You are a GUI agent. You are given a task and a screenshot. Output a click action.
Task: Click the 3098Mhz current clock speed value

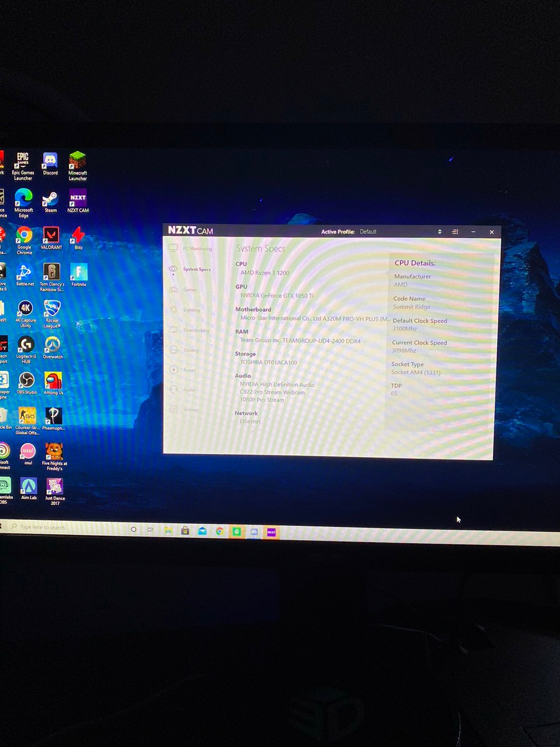(x=404, y=351)
